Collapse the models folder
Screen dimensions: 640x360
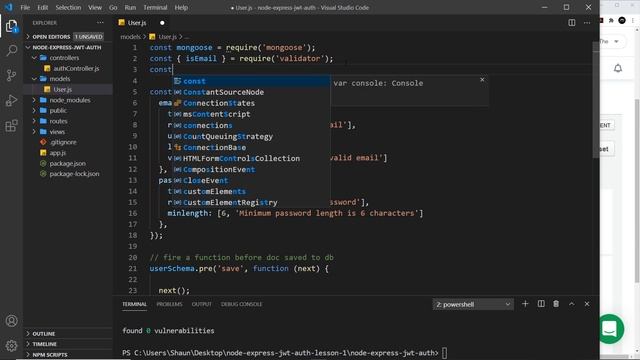pos(68,79)
